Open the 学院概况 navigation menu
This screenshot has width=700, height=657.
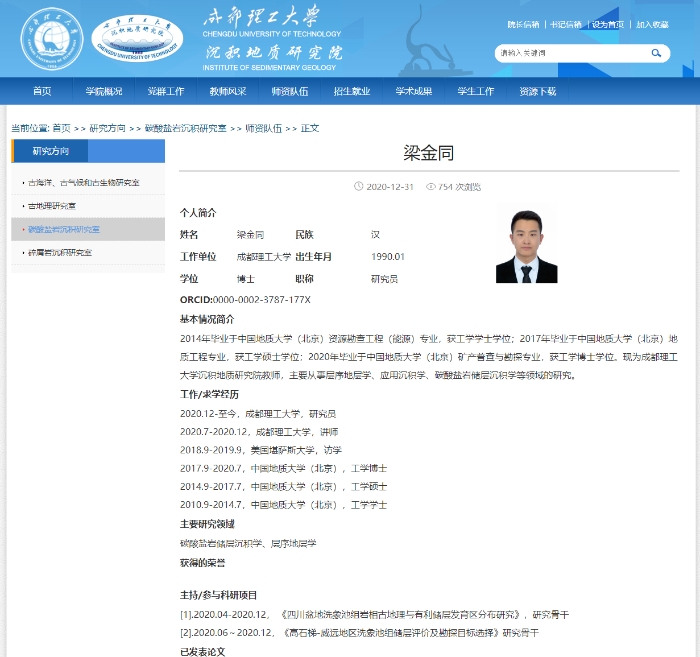tap(104, 91)
